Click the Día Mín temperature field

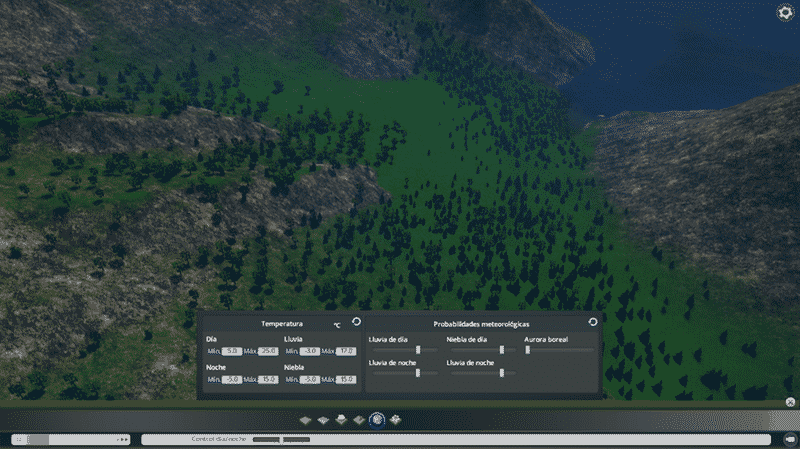[x=232, y=351]
